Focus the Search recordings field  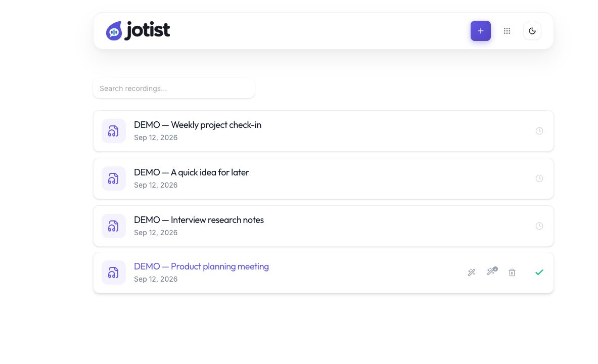(174, 88)
